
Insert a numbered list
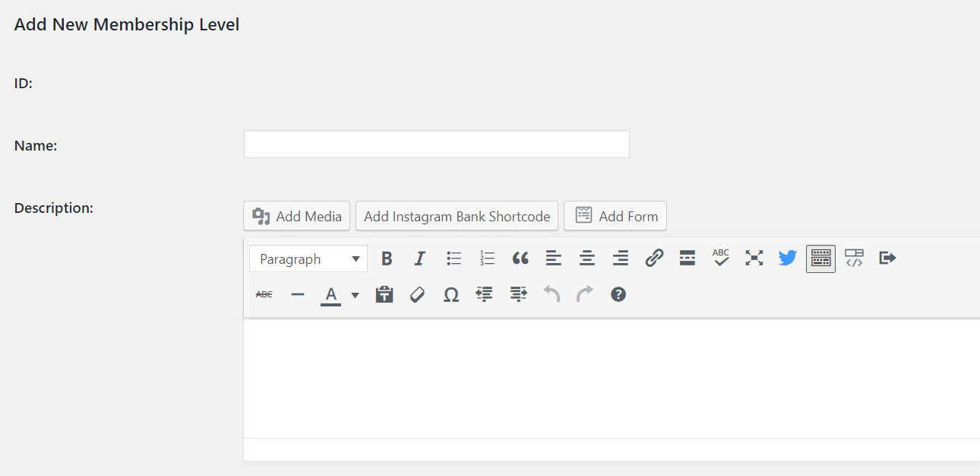pyautogui.click(x=487, y=258)
